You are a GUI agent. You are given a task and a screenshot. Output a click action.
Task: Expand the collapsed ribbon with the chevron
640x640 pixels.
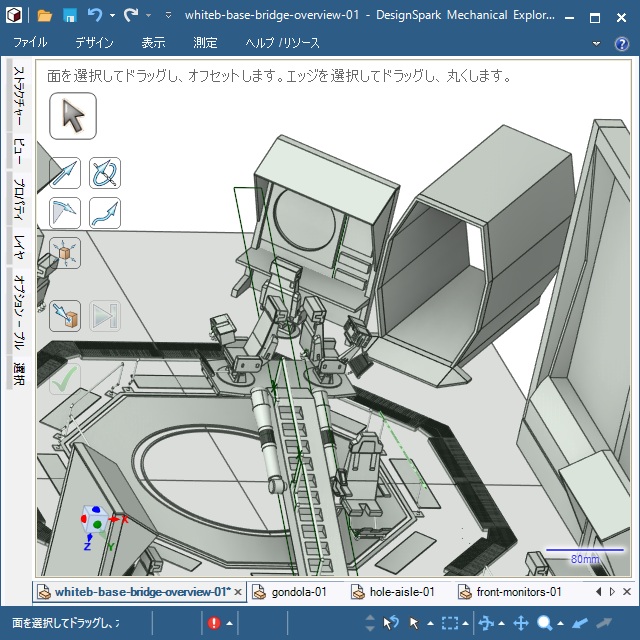point(596,43)
